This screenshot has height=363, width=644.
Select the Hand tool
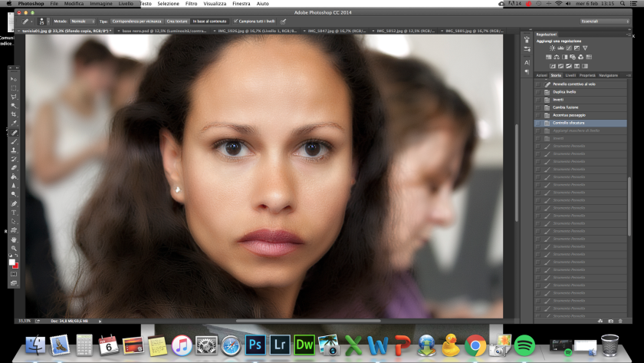point(14,239)
